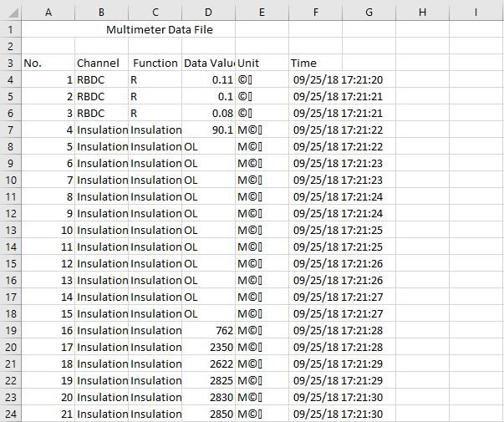The image size is (504, 422).
Task: Select column I header
Action: [476, 13]
